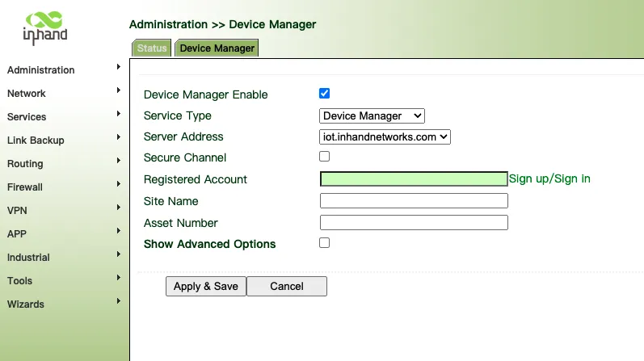Open the Link Backup sidebar menu
This screenshot has width=644, height=361.
(x=36, y=140)
